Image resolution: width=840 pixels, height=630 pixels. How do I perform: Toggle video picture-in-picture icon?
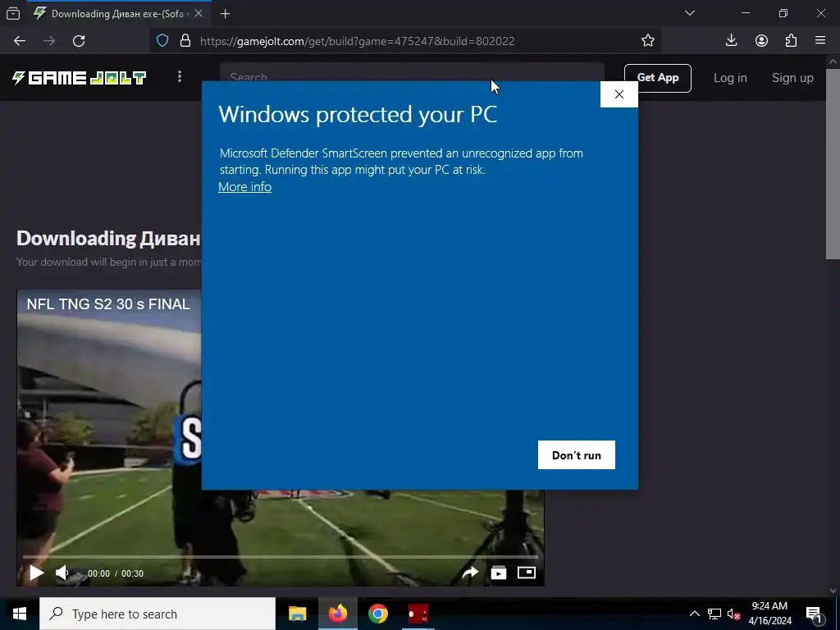(x=526, y=573)
